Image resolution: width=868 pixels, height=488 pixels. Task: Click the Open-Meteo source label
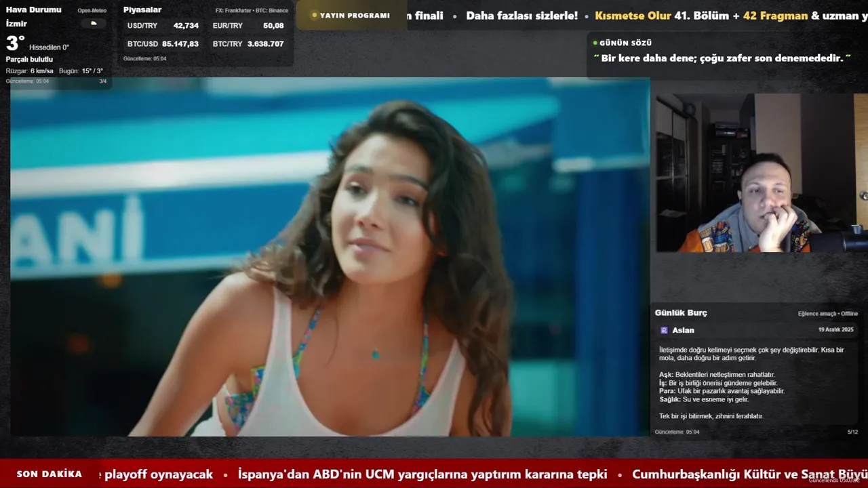point(92,10)
